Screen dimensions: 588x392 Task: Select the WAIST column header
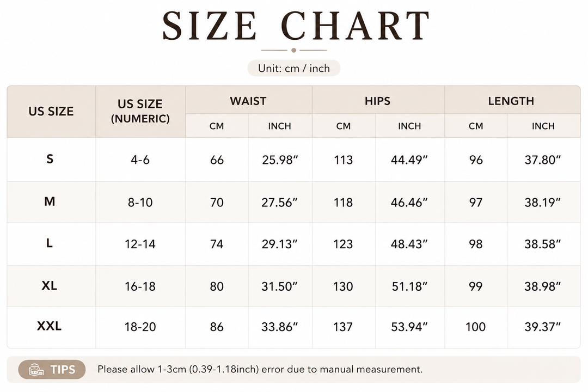[x=248, y=101]
